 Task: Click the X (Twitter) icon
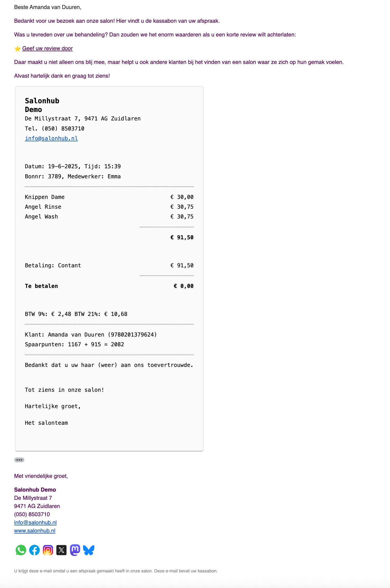tap(61, 550)
